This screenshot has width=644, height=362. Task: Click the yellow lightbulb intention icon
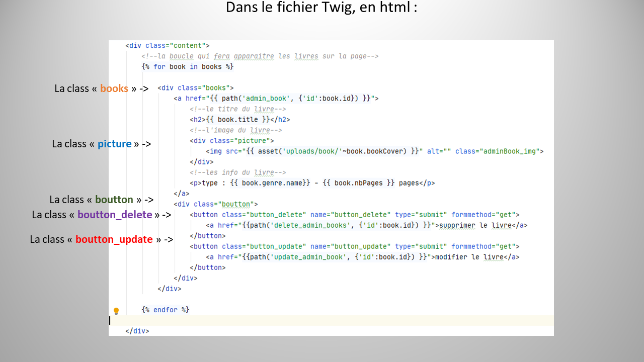point(116,311)
